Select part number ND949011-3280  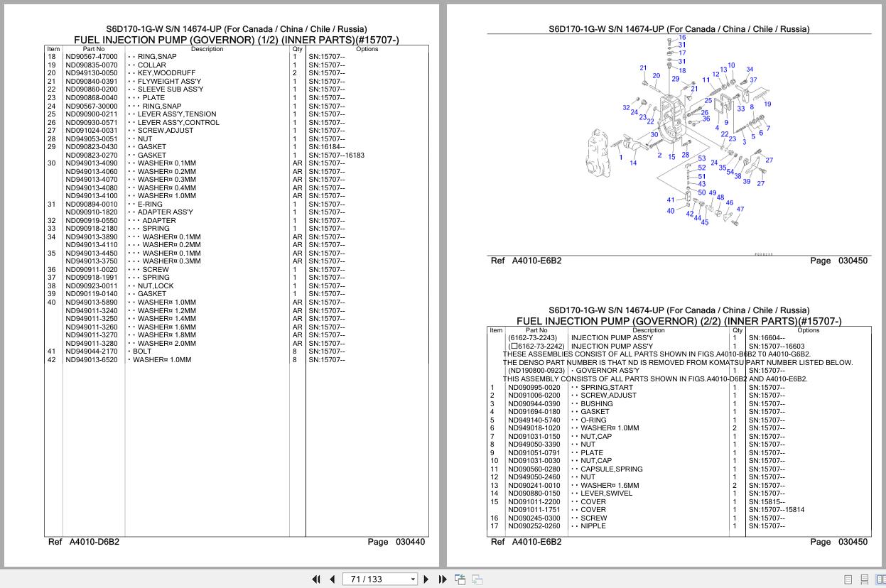[92, 343]
